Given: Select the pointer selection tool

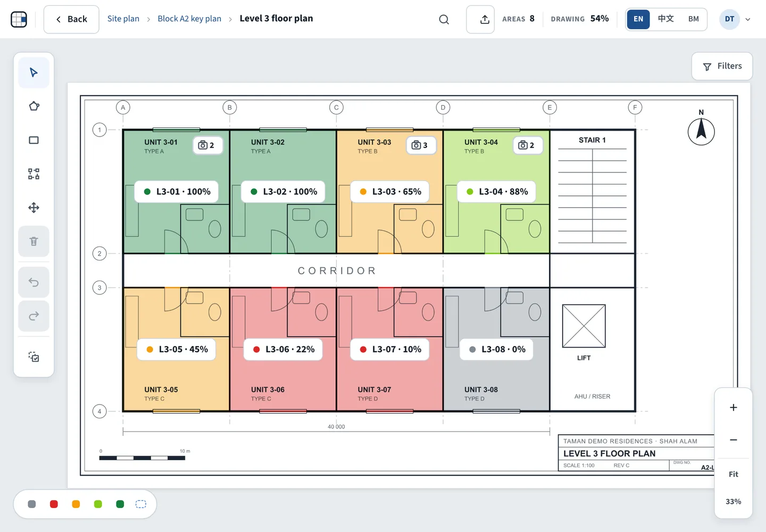Looking at the screenshot, I should point(34,72).
